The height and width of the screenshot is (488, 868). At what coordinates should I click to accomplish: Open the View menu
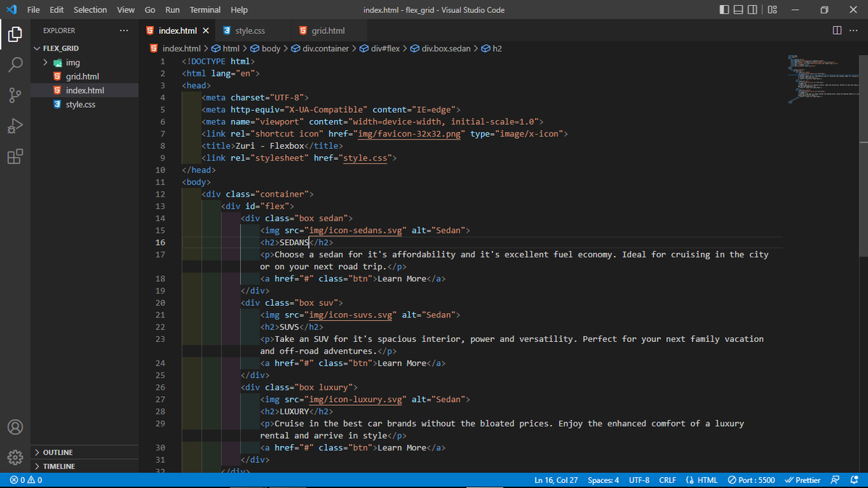pos(126,10)
